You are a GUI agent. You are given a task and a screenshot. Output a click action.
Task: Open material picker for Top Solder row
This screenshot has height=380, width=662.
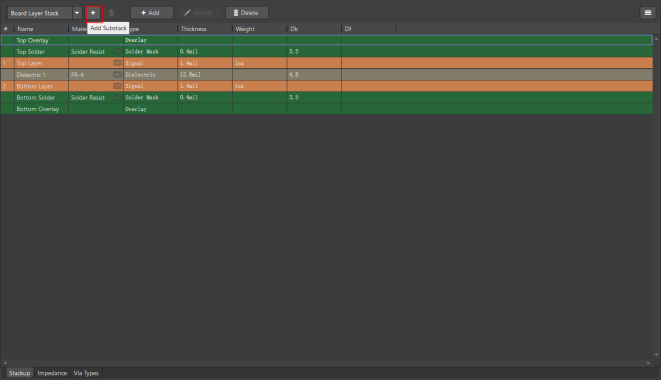coord(117,52)
